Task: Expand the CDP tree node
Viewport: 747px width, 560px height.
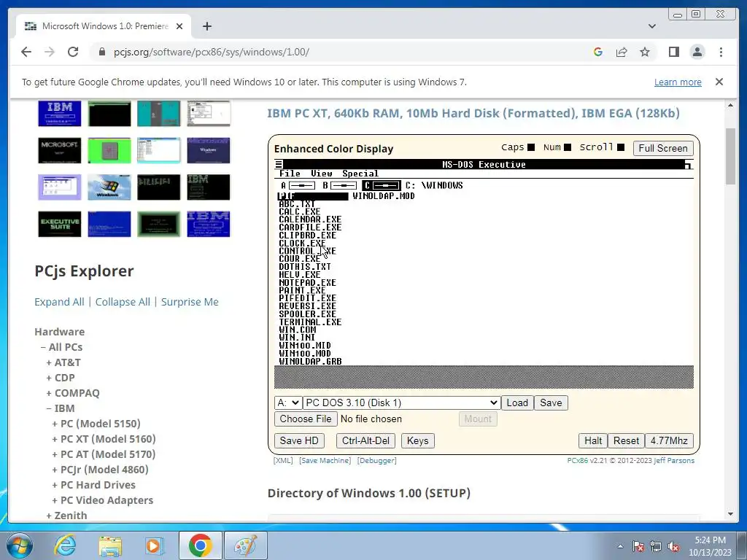Action: (x=49, y=378)
